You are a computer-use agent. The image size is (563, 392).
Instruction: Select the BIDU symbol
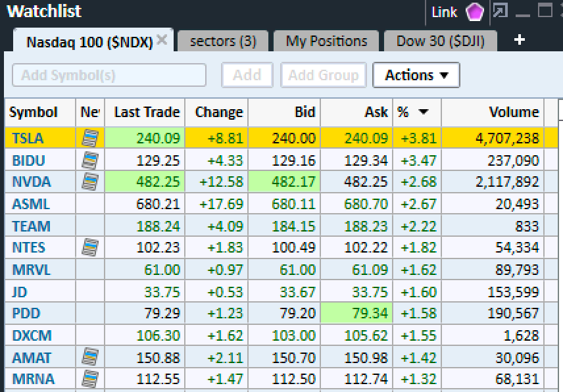28,160
